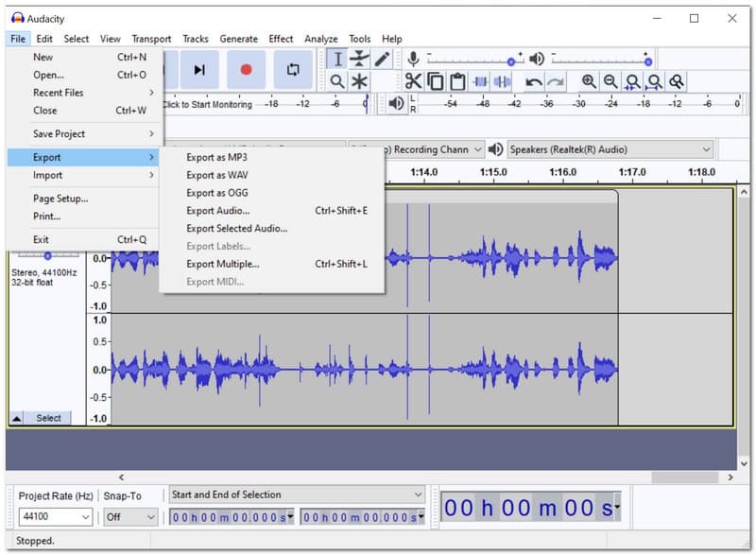Click New in File menu
This screenshot has width=756, height=555.
[83, 57]
